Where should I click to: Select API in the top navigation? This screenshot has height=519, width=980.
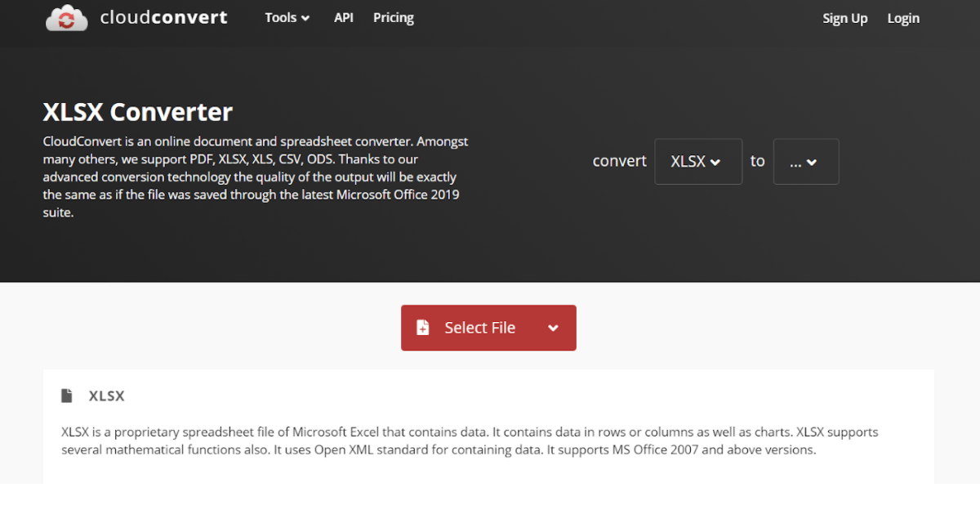click(x=344, y=17)
